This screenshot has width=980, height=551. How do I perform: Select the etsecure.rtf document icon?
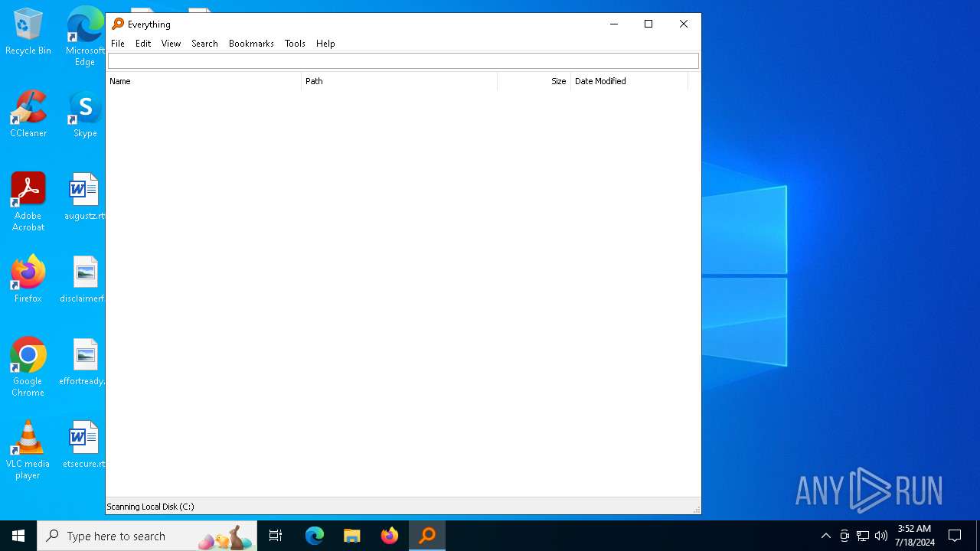coord(84,445)
